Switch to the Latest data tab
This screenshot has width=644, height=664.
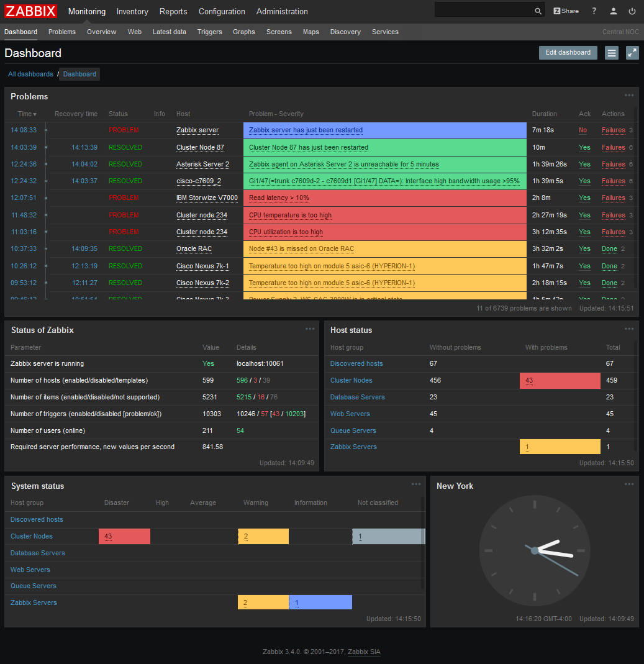tap(169, 32)
